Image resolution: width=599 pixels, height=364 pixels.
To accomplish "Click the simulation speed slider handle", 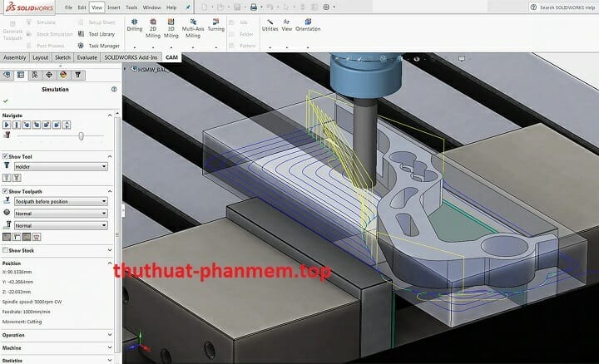I will click(81, 135).
